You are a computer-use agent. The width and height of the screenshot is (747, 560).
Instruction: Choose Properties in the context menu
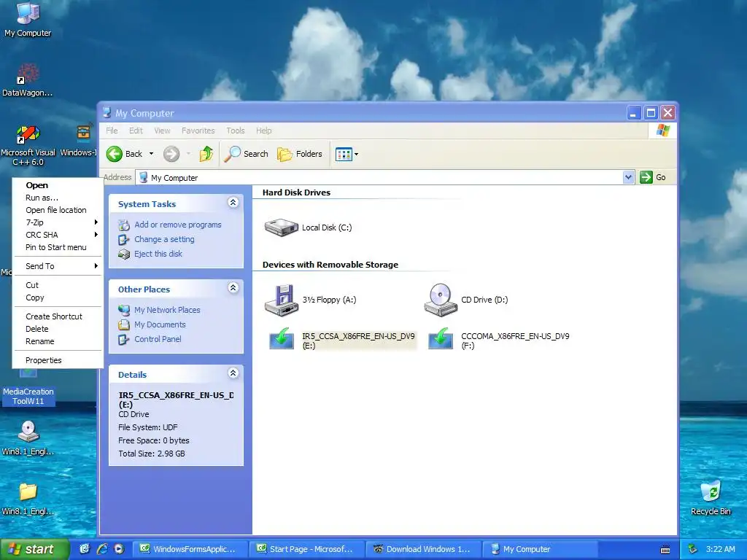coord(57,360)
